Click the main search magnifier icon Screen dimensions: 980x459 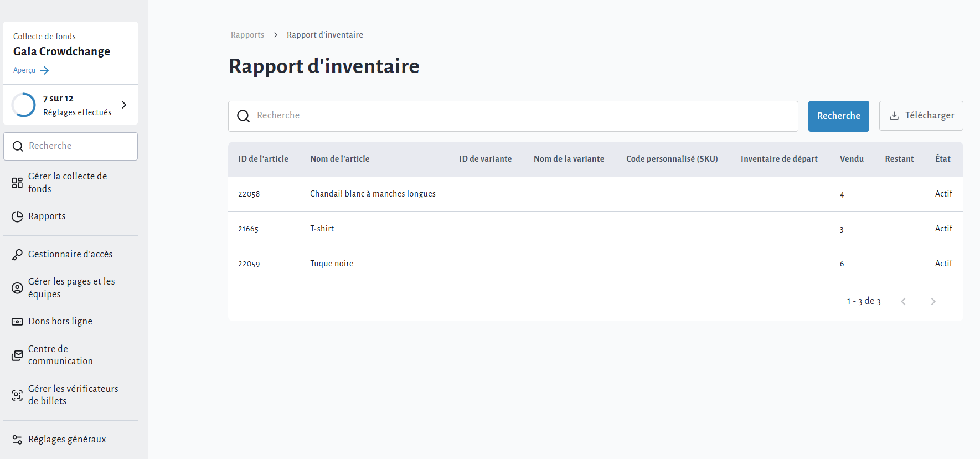[243, 116]
